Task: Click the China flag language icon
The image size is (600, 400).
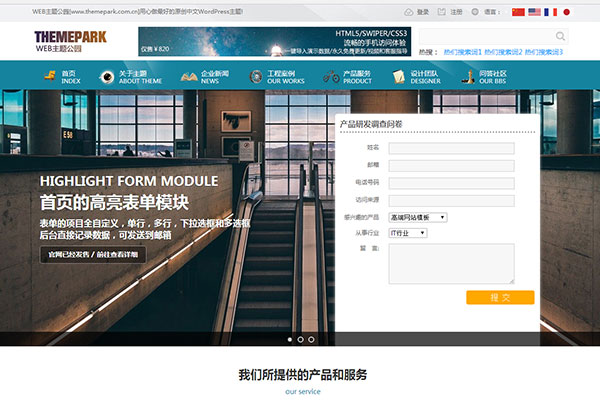Action: pos(517,12)
